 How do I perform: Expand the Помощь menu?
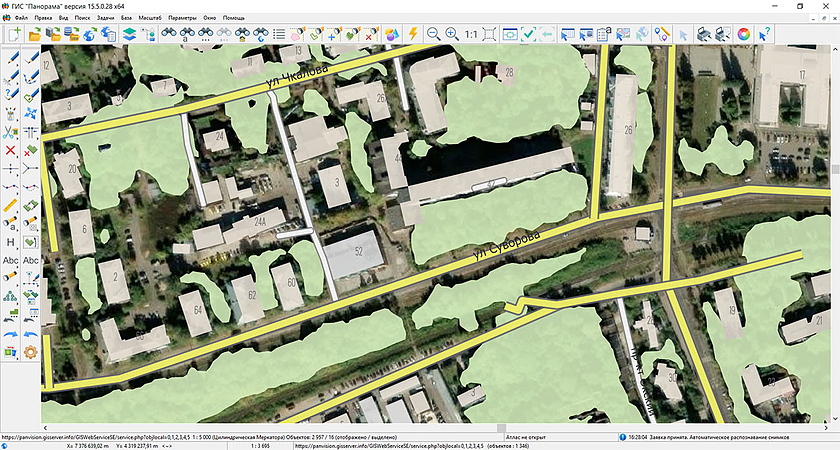[233, 18]
